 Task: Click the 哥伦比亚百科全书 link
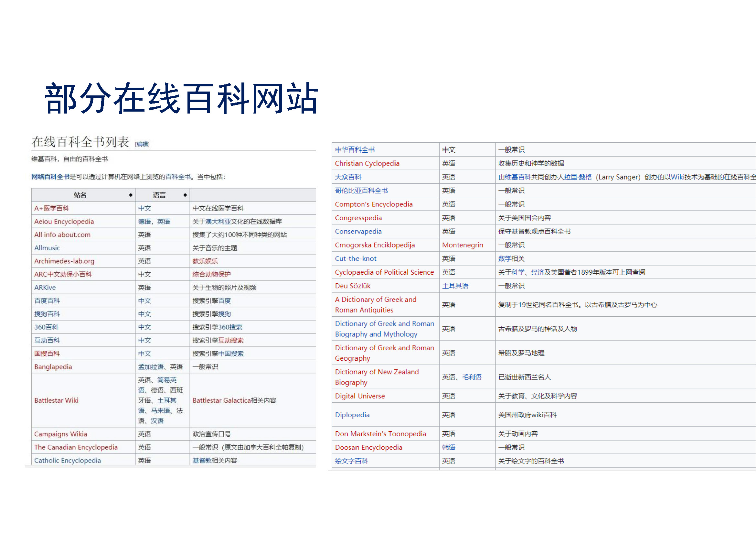point(361,191)
